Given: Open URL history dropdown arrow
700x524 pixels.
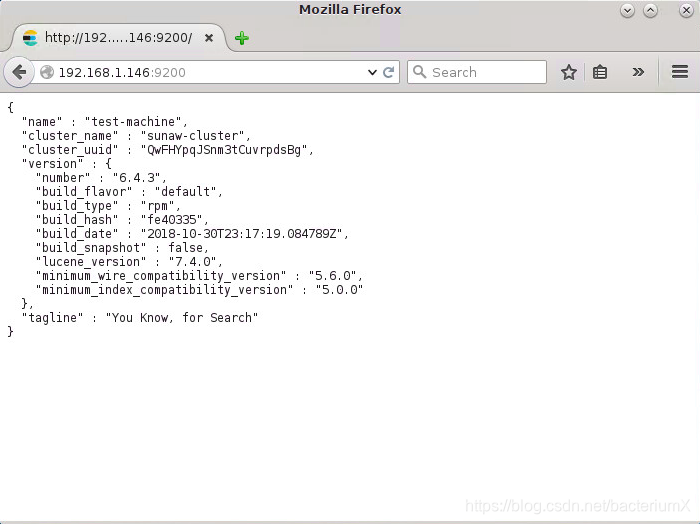Looking at the screenshot, I should click(x=372, y=72).
